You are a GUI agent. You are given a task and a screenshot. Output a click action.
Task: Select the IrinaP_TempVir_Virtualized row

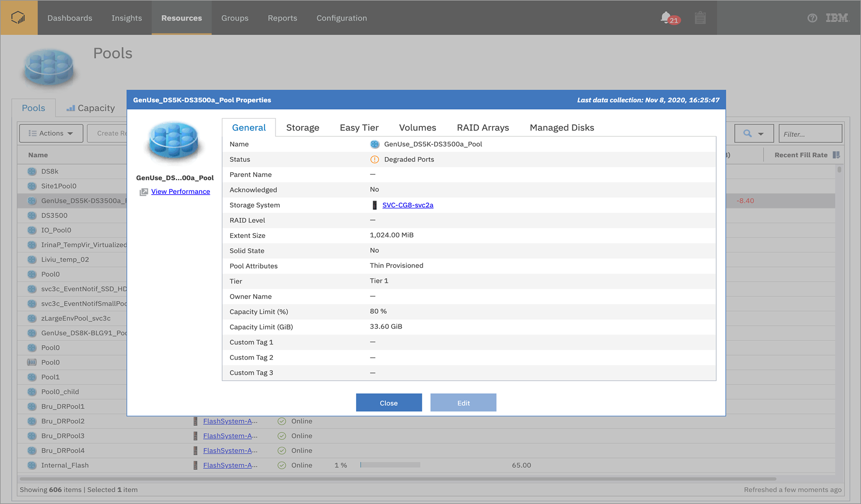[x=73, y=245]
